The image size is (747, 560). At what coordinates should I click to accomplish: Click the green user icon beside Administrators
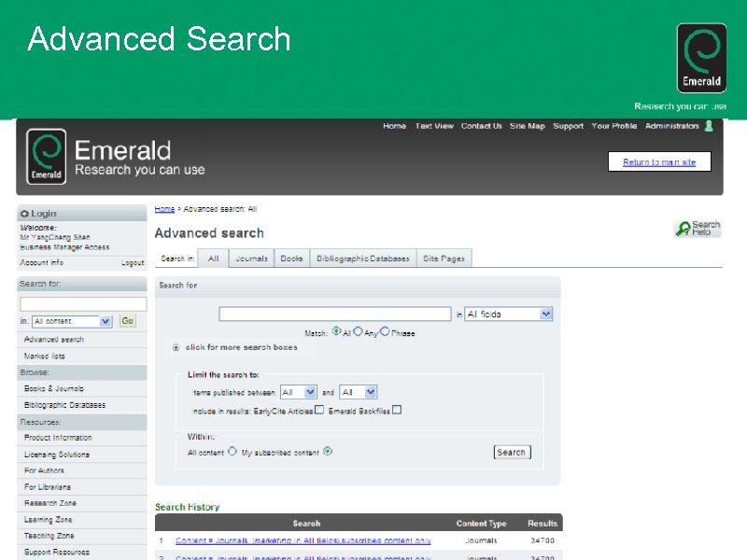tap(708, 125)
